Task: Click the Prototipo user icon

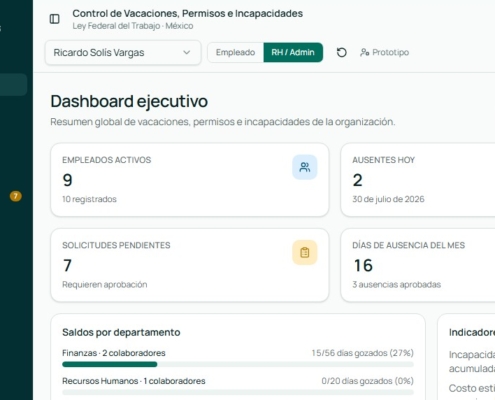Action: coord(364,52)
